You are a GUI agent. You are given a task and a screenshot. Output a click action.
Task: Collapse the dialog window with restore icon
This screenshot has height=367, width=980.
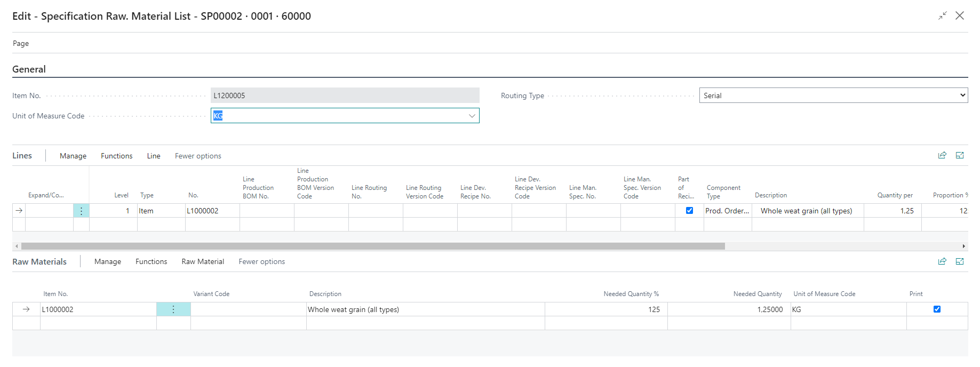943,16
